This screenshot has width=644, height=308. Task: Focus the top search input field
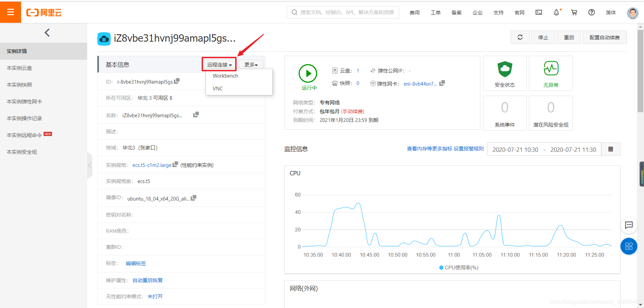pyautogui.click(x=343, y=12)
